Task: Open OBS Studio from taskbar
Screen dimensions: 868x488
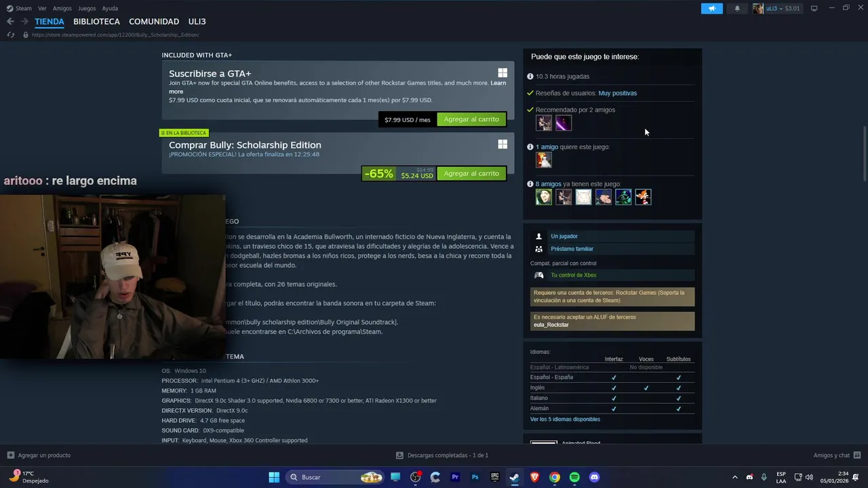Action: 416,477
